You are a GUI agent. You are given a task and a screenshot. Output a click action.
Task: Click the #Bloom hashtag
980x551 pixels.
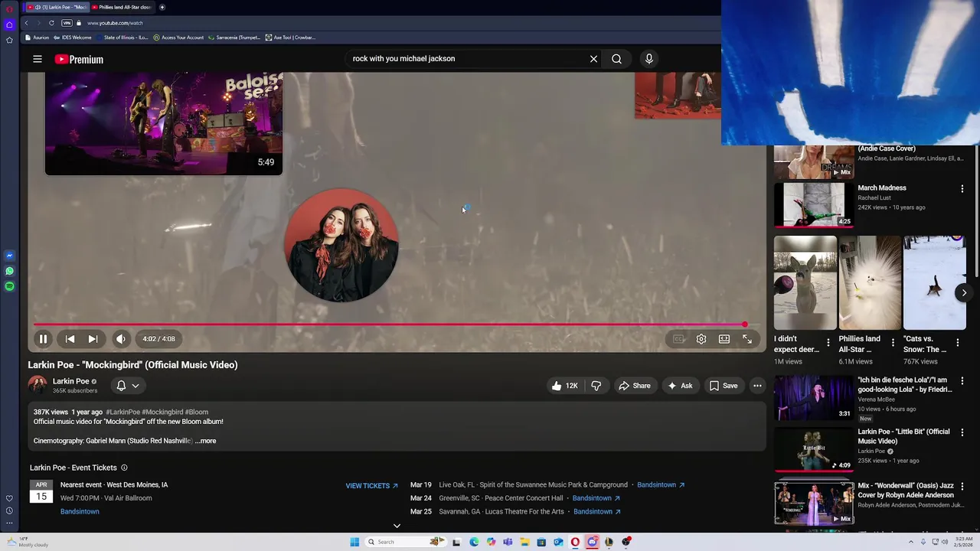coord(197,412)
